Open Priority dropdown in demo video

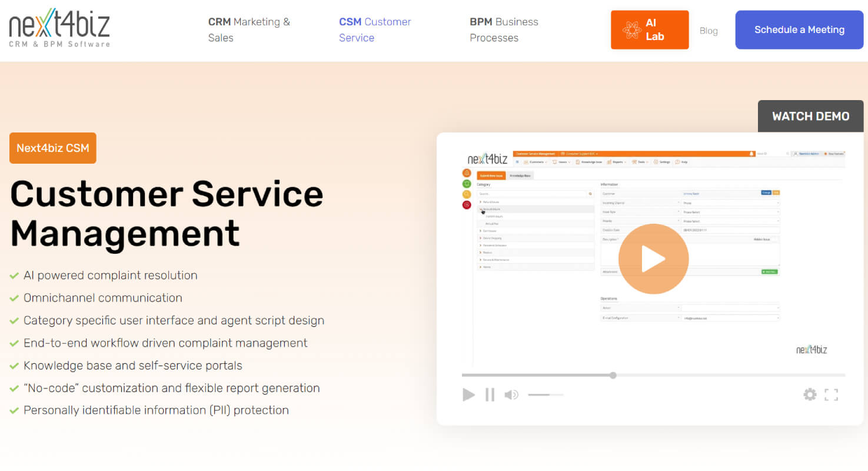730,221
